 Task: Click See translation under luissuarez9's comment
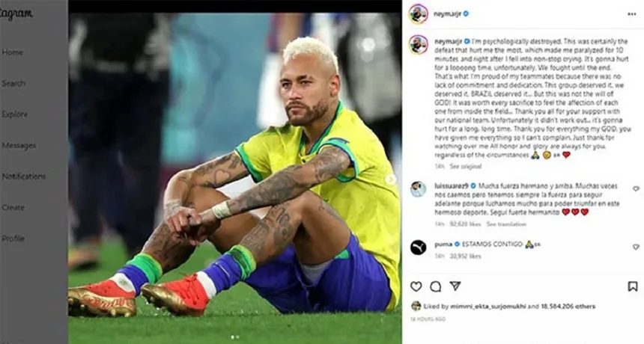[x=506, y=224]
